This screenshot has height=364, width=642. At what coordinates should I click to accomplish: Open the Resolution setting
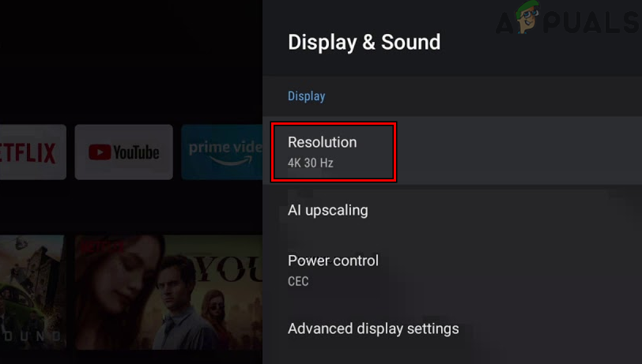333,151
